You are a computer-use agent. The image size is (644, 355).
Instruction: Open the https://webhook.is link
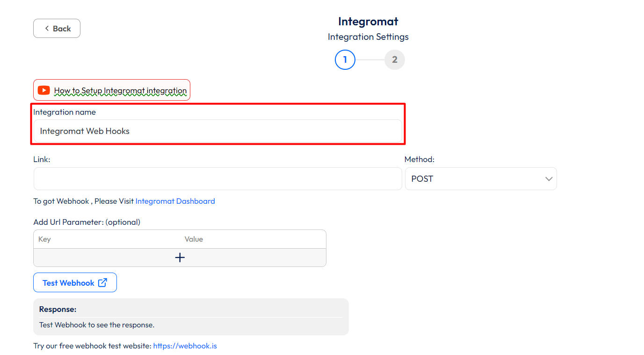[185, 346]
